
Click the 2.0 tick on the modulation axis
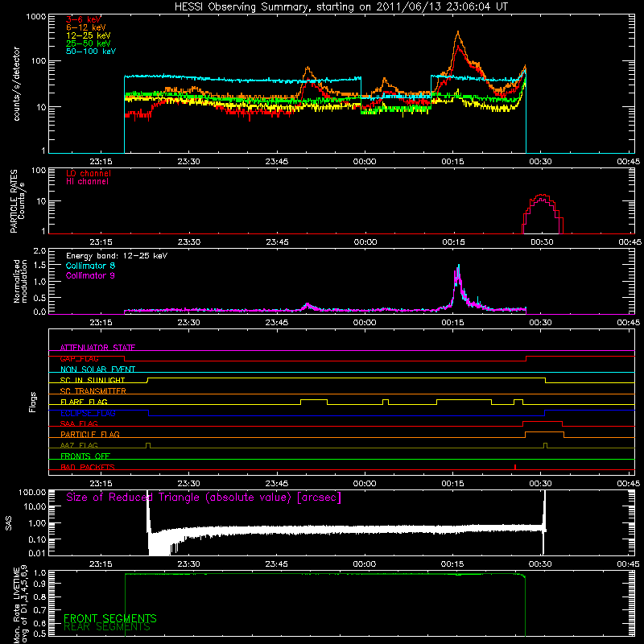coord(39,251)
